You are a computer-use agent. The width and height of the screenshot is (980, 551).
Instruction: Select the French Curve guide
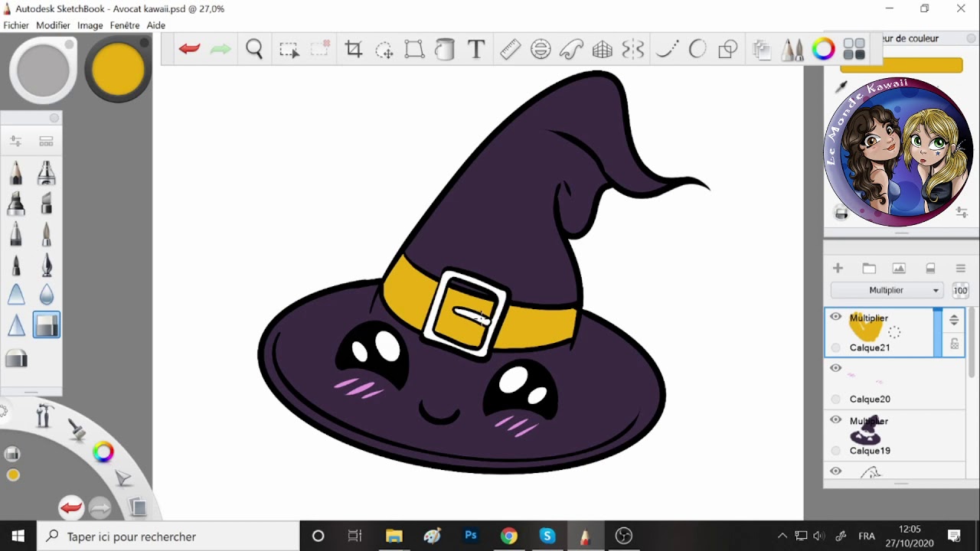571,50
